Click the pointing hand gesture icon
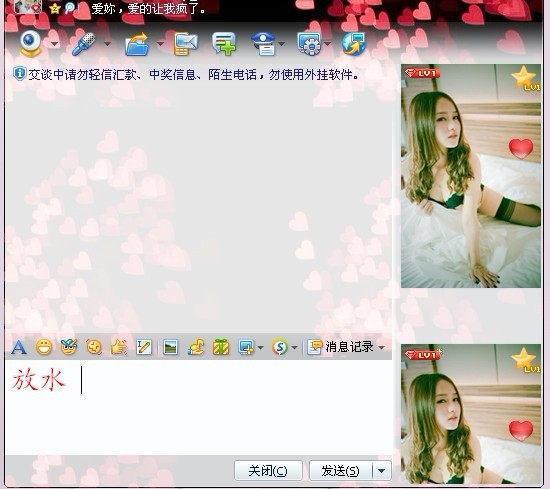This screenshot has height=489, width=550. point(119,347)
